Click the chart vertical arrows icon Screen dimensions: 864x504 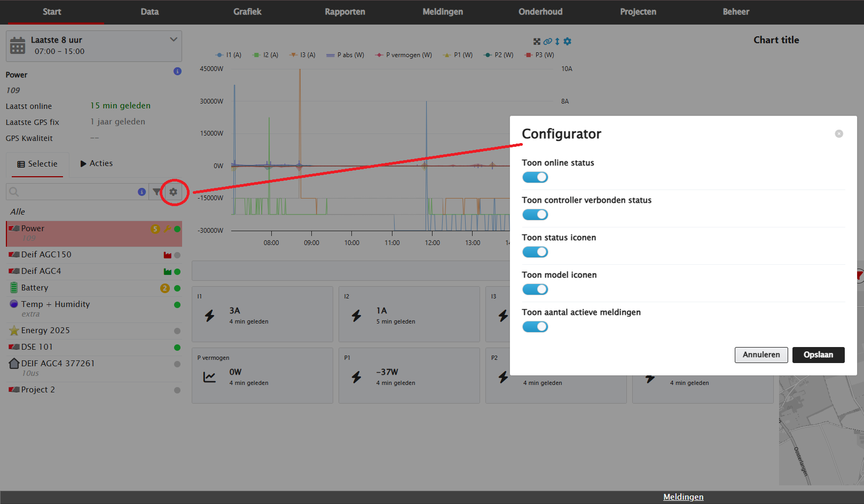coord(557,42)
